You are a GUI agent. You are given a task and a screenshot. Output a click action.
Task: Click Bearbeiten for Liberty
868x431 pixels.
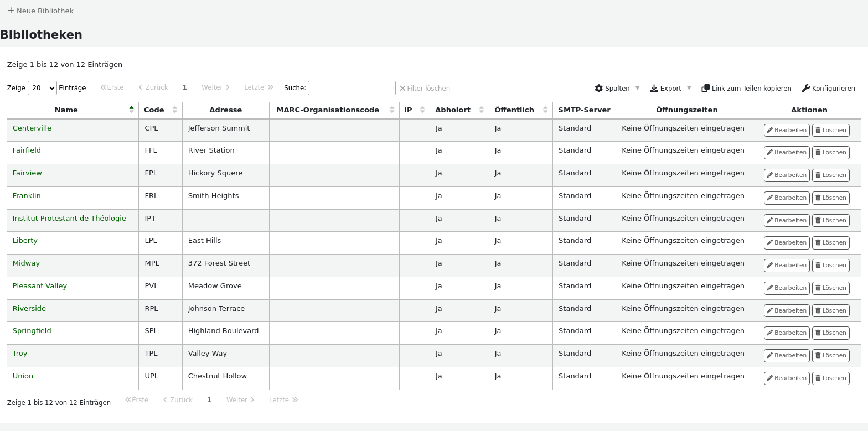787,242
